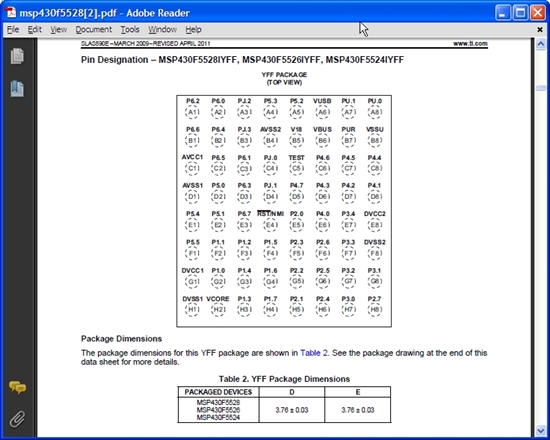550x440 pixels.
Task: Open the Tools menu
Action: click(x=130, y=29)
